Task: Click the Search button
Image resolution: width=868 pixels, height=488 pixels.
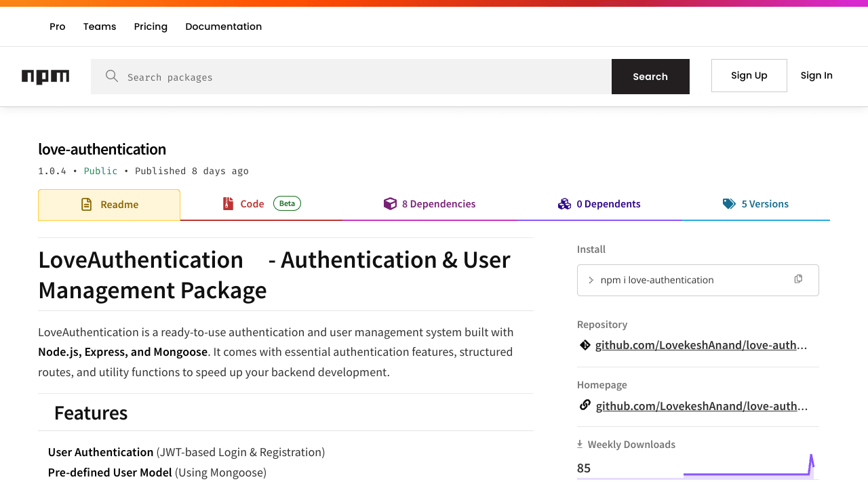Action: [650, 77]
